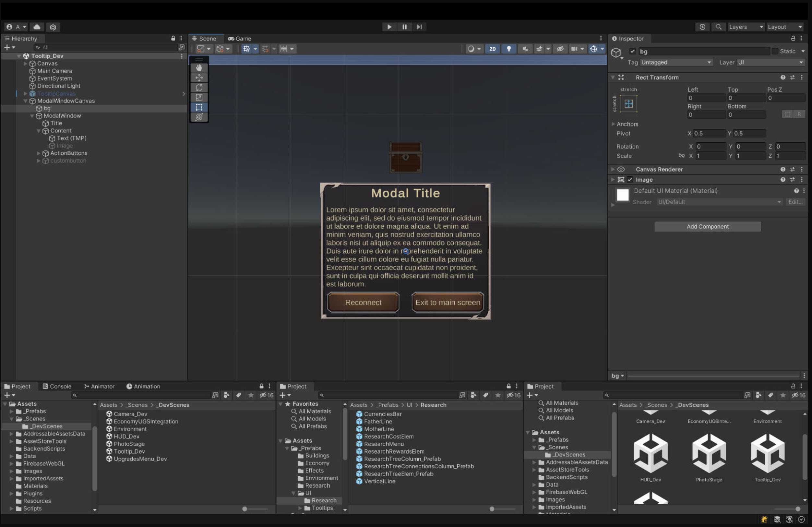Select the Rotate tool in Scene toolbar

point(199,88)
